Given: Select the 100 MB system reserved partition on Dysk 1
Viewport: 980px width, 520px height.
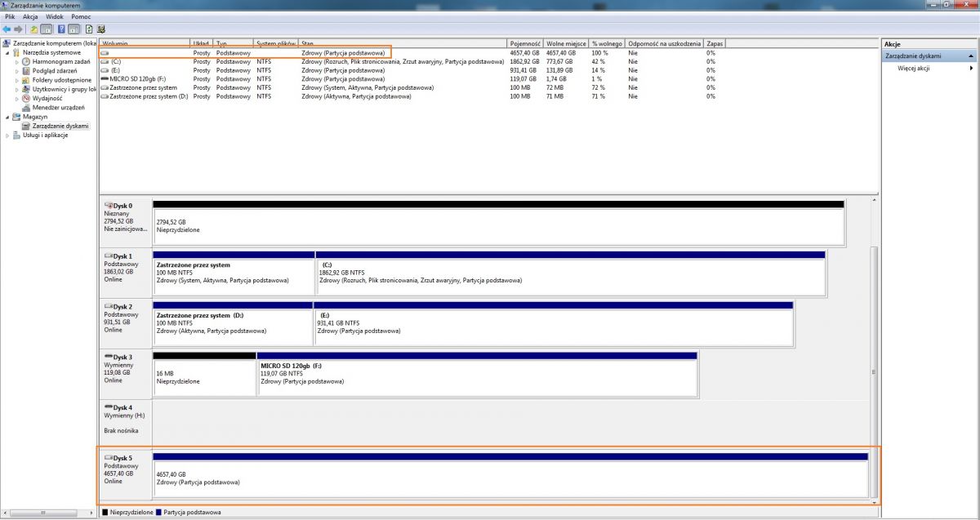Looking at the screenshot, I should (234, 275).
